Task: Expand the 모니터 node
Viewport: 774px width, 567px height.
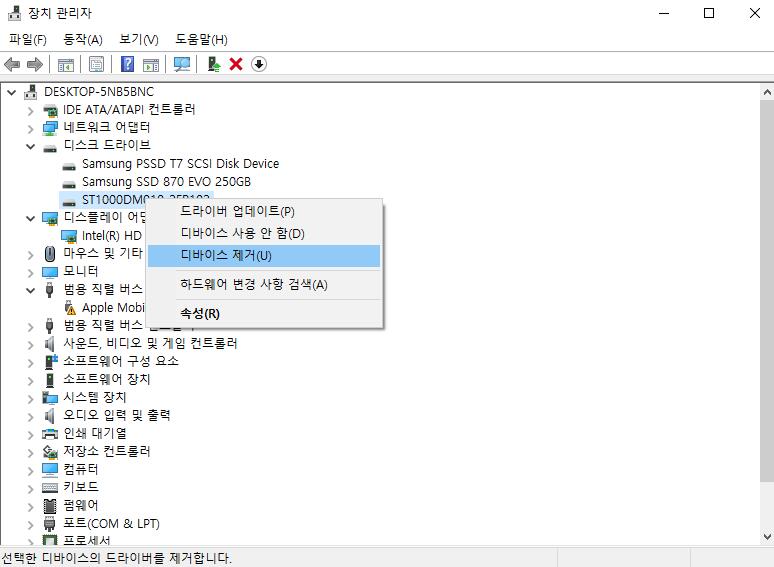Action: tap(31, 272)
